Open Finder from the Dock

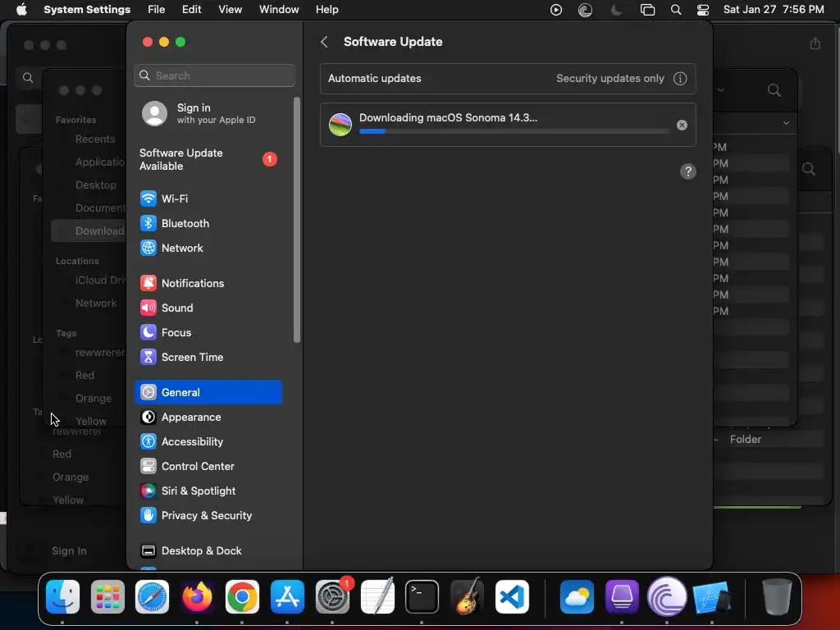point(62,597)
